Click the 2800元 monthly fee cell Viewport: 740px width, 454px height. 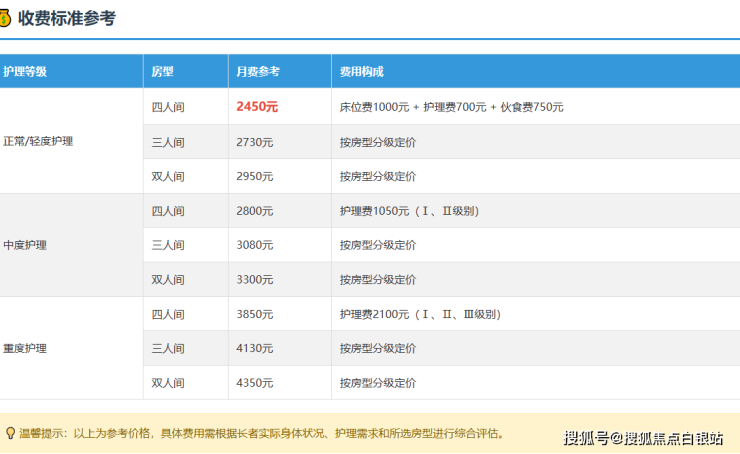pyautogui.click(x=255, y=211)
